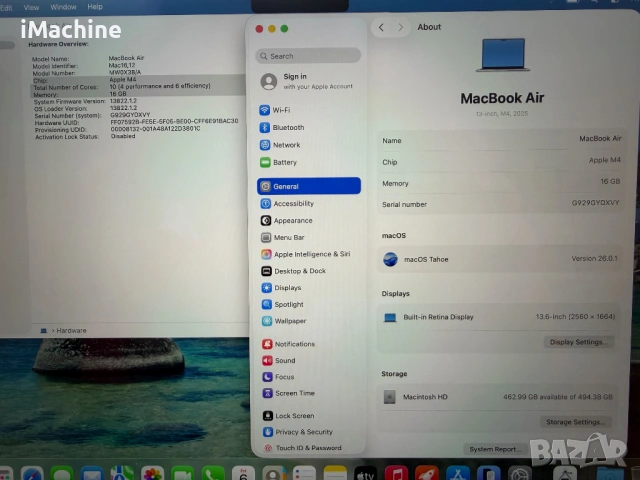The image size is (640, 480).
Task: Select the Memory row in System Information
Action: tap(138, 94)
